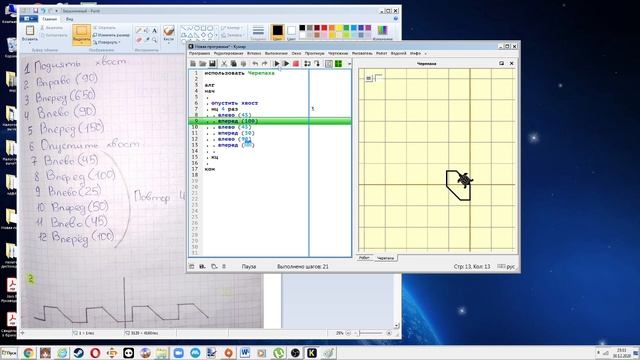Switch to Черепаха tab below turtle field
The width and height of the screenshot is (640, 360).
[x=385, y=258]
